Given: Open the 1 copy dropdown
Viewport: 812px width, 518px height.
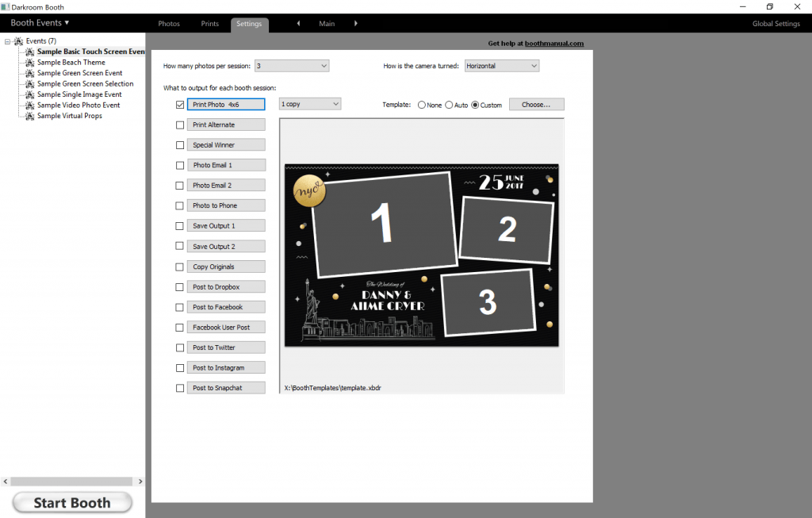Looking at the screenshot, I should pyautogui.click(x=310, y=104).
